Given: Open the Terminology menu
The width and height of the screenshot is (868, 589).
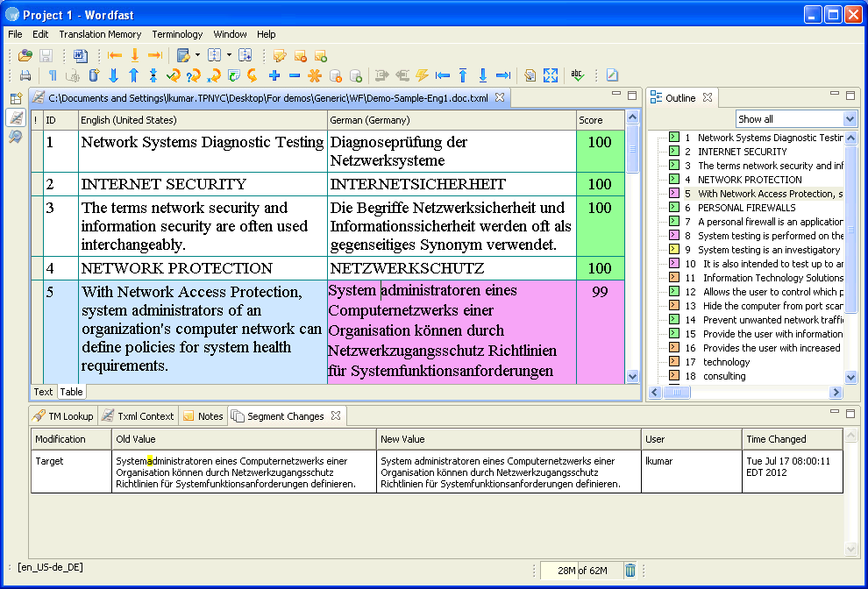Looking at the screenshot, I should click(x=177, y=34).
